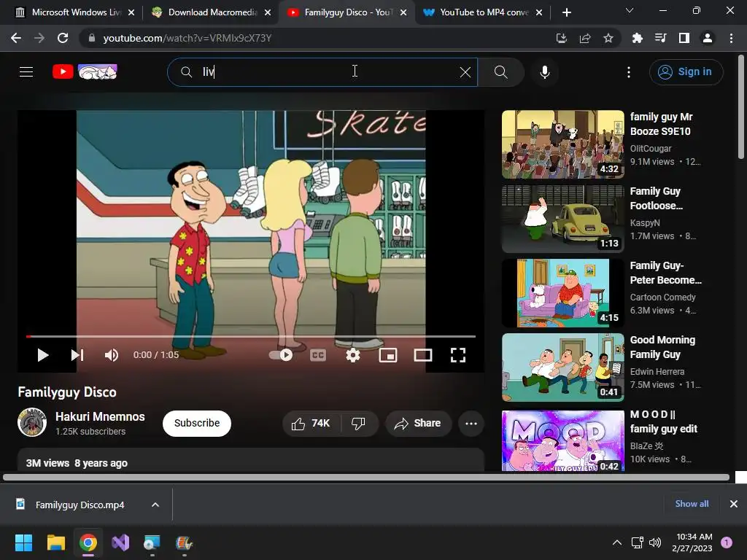Open the Windows Start menu
The width and height of the screenshot is (747, 560).
pos(24,542)
